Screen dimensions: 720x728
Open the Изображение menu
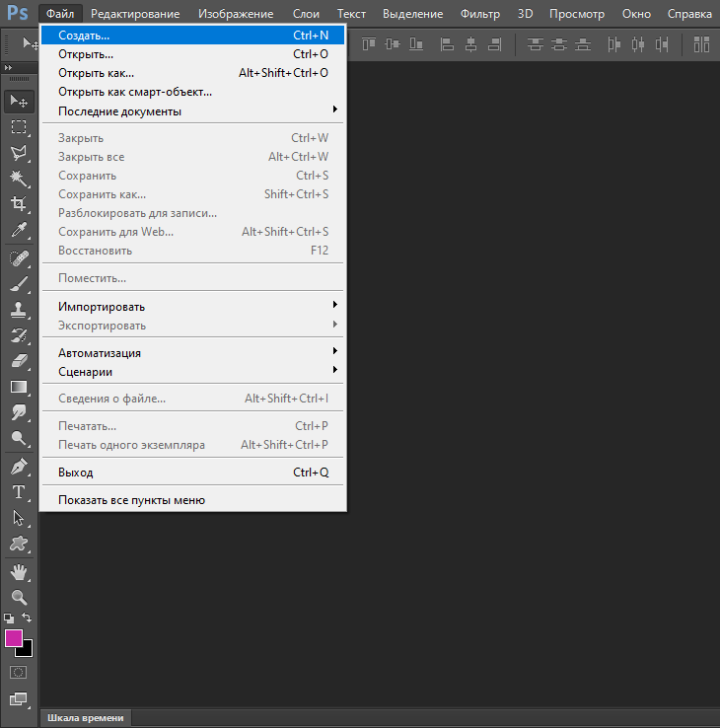236,14
